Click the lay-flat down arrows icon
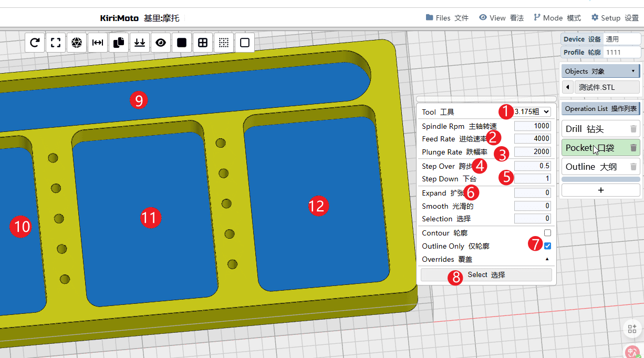 pyautogui.click(x=140, y=43)
